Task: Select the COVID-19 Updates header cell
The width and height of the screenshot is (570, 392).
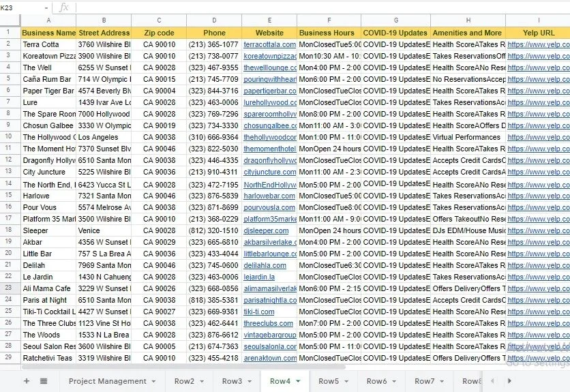Action: 396,33
